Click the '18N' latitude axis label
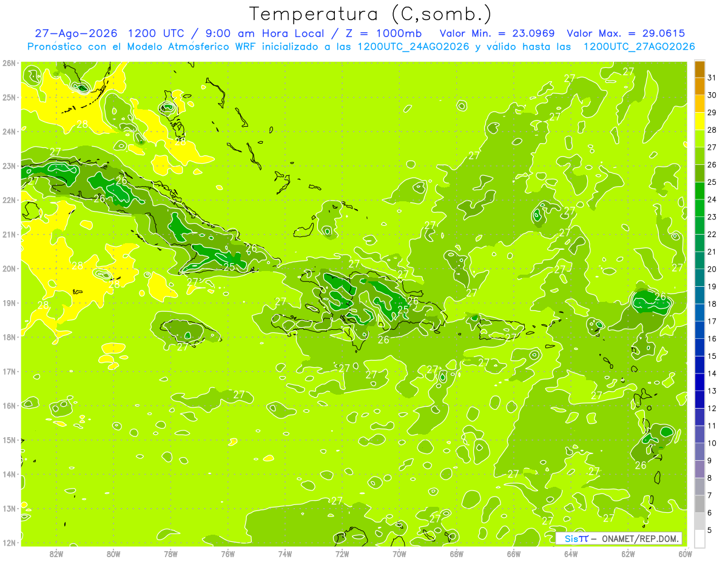 point(9,337)
